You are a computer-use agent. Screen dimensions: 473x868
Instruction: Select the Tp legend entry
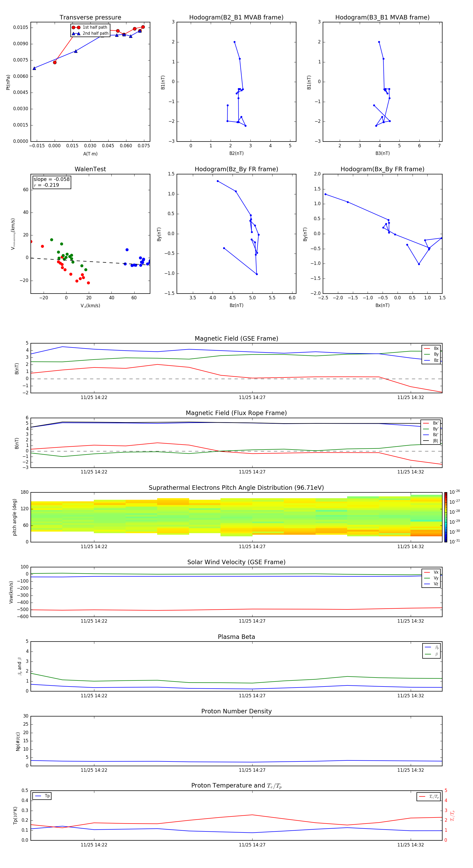tap(42, 796)
